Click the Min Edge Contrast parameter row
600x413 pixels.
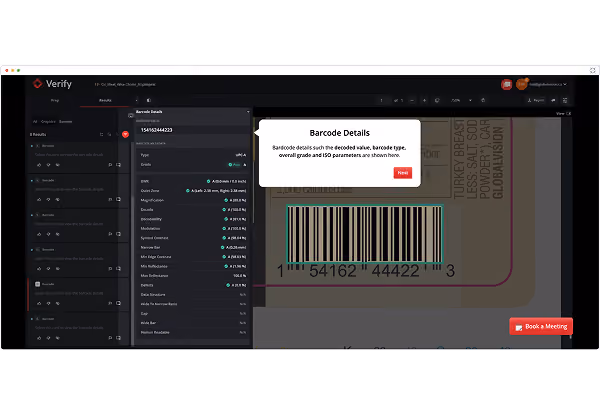[x=193, y=257]
